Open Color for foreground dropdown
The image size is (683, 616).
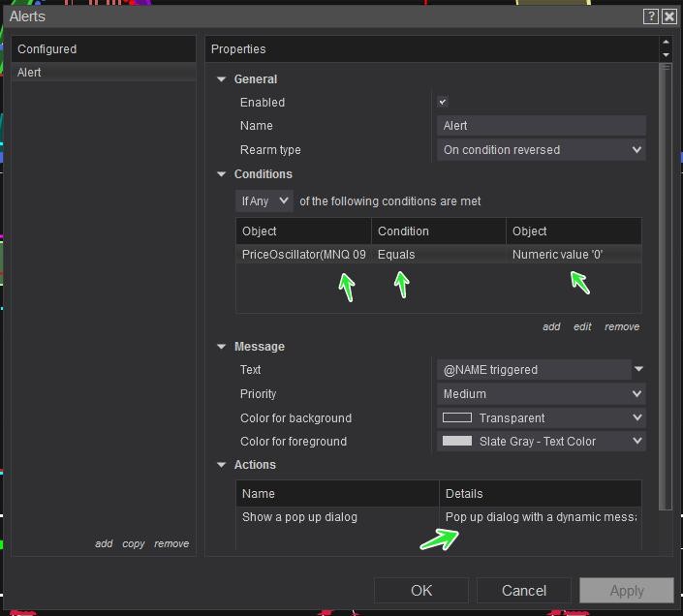541,442
